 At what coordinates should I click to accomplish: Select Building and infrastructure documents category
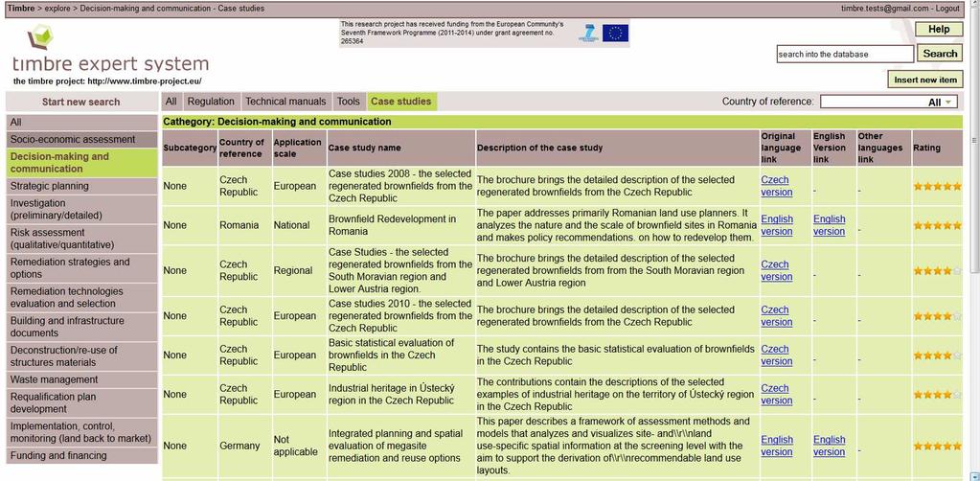[81, 327]
